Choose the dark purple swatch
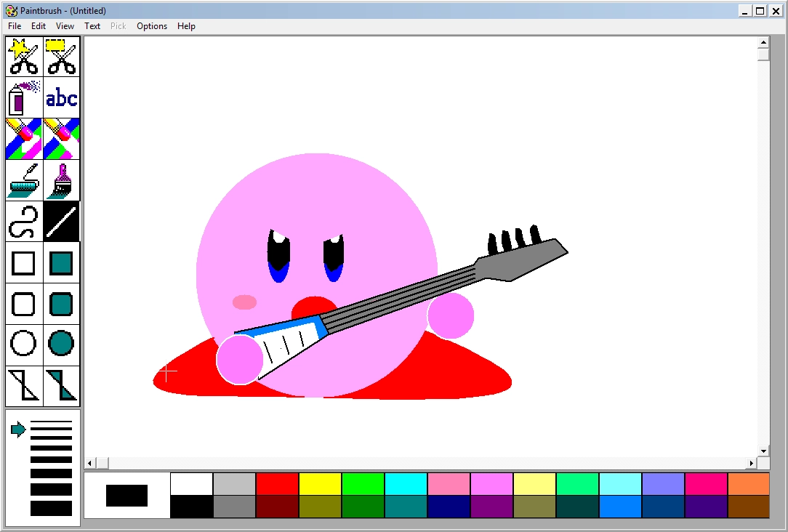 click(x=491, y=507)
